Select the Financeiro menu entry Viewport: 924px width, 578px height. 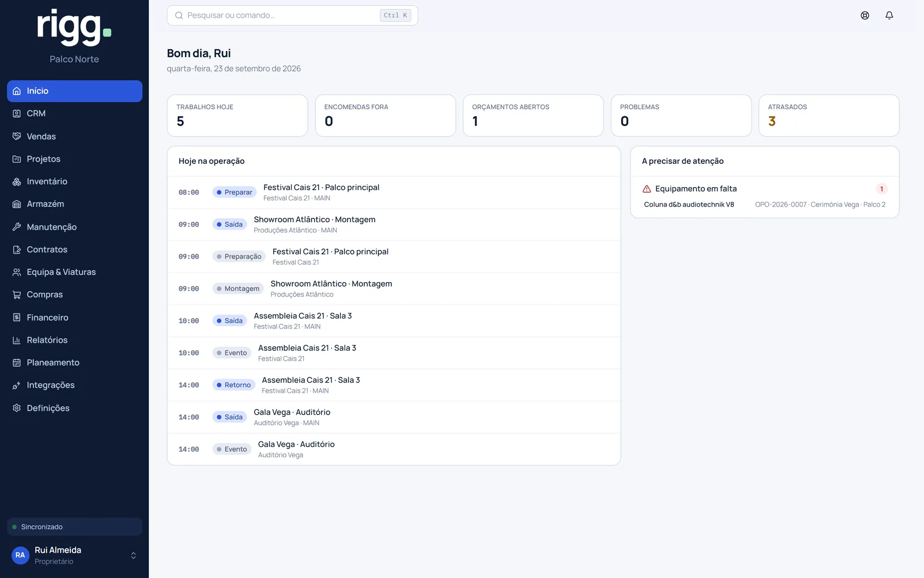[74, 318]
